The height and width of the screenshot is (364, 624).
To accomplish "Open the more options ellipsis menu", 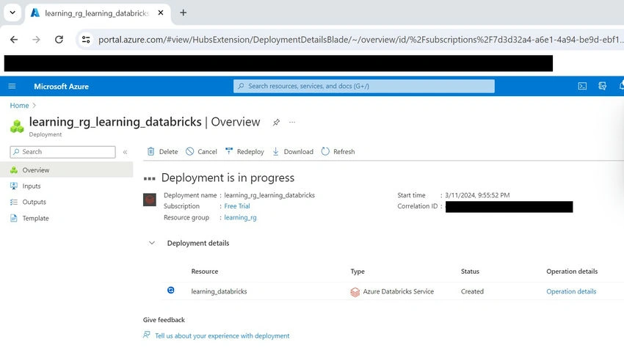I will pos(292,122).
